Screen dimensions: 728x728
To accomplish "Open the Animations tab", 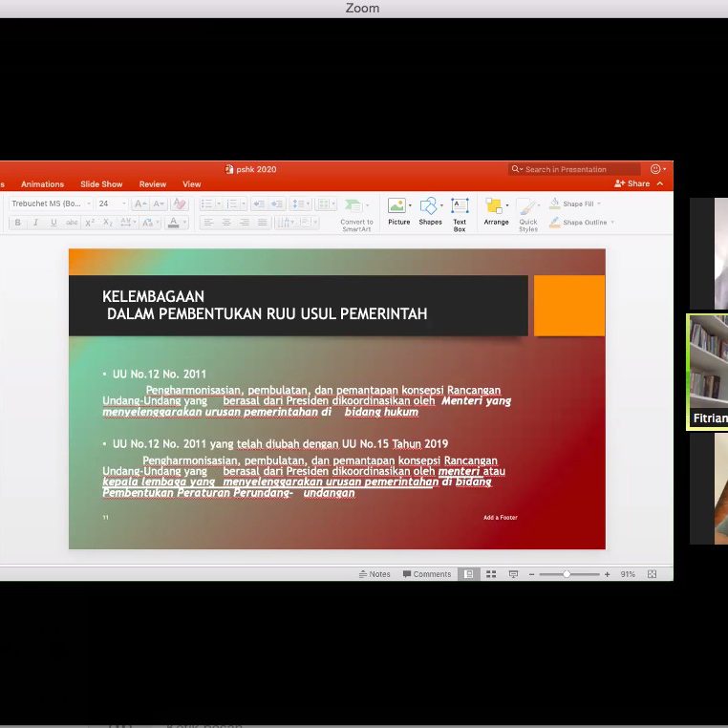I will tap(42, 184).
